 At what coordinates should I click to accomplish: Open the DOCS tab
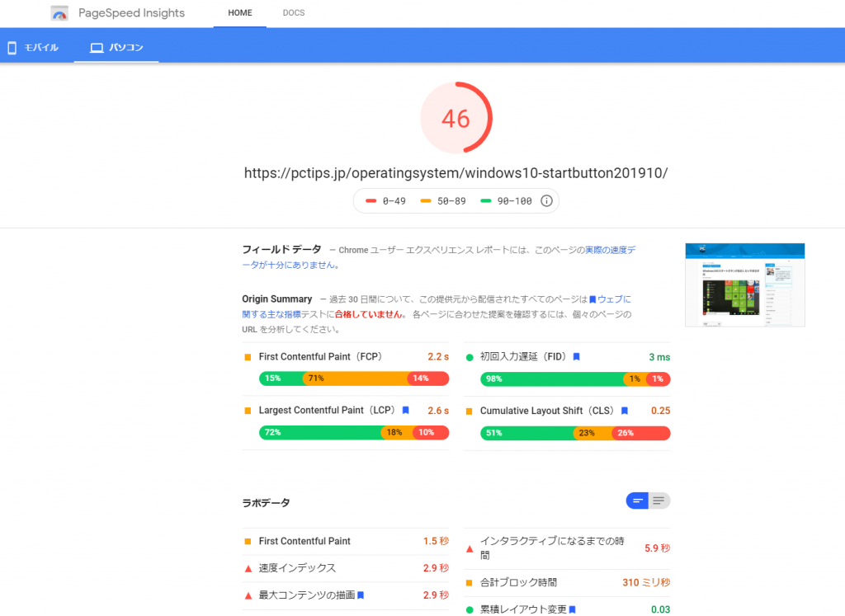click(294, 13)
